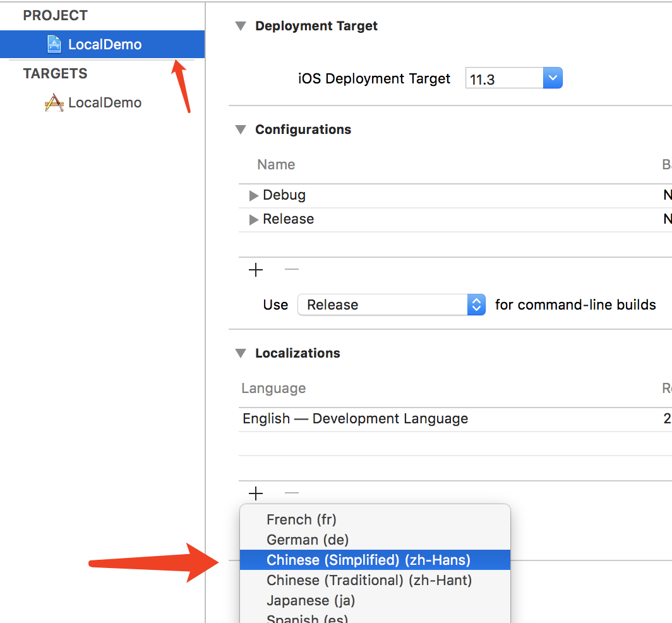Select the English — Development Language row
Viewport: 672px width, 623px height.
[x=455, y=418]
